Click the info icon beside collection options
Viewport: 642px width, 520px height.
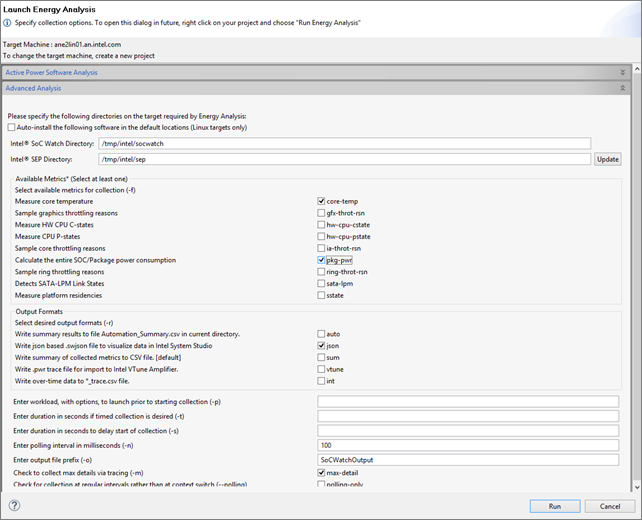coord(7,22)
